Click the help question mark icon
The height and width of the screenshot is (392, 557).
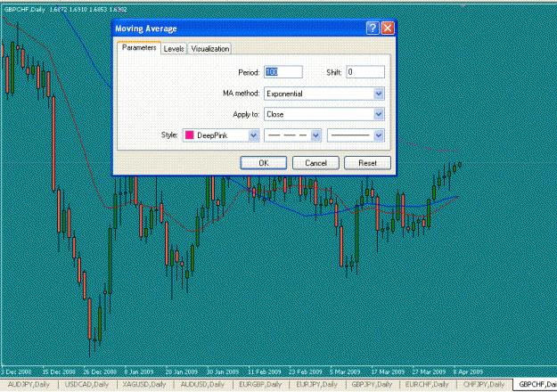373,28
